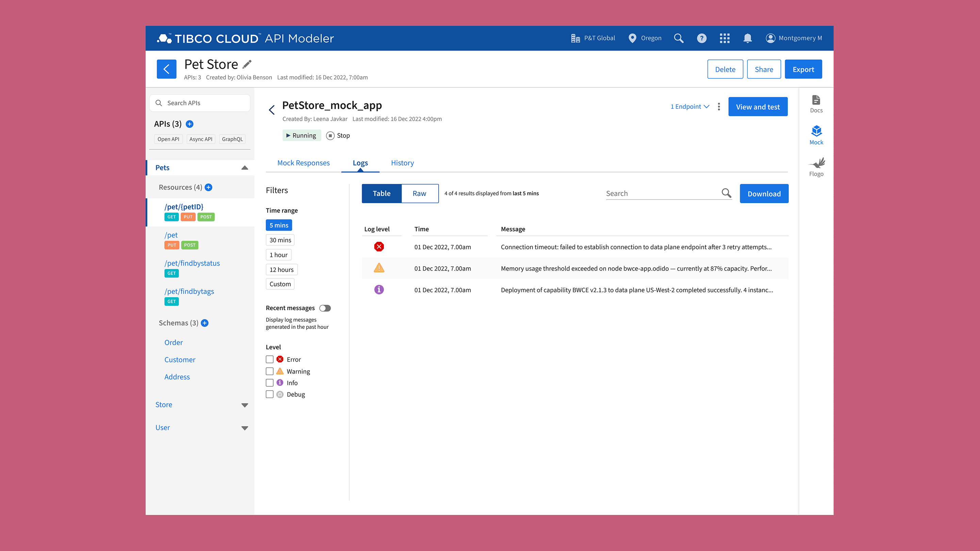This screenshot has width=980, height=551.
Task: Toggle the Recent messages switch
Action: click(x=325, y=308)
